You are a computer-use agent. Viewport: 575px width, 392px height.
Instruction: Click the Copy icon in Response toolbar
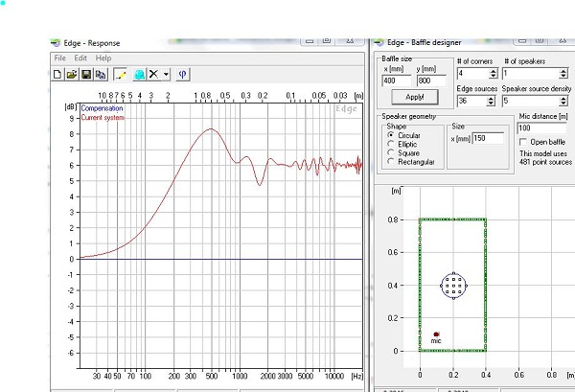101,75
